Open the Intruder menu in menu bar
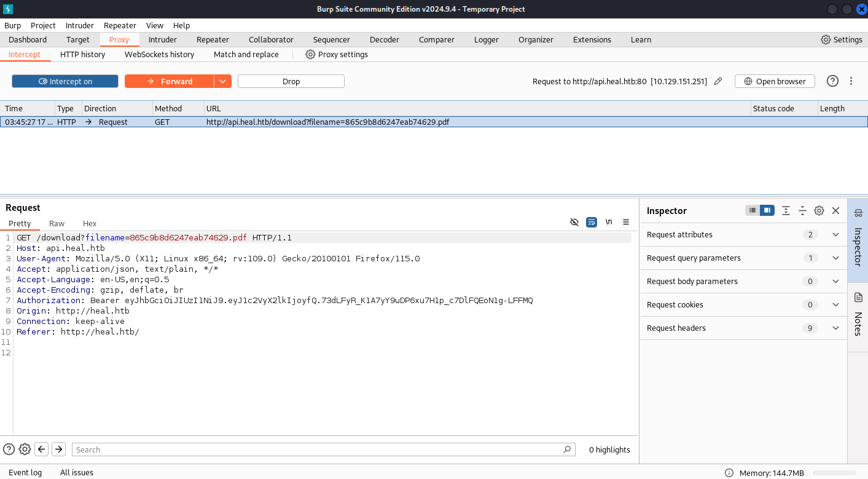The width and height of the screenshot is (868, 479). point(80,25)
